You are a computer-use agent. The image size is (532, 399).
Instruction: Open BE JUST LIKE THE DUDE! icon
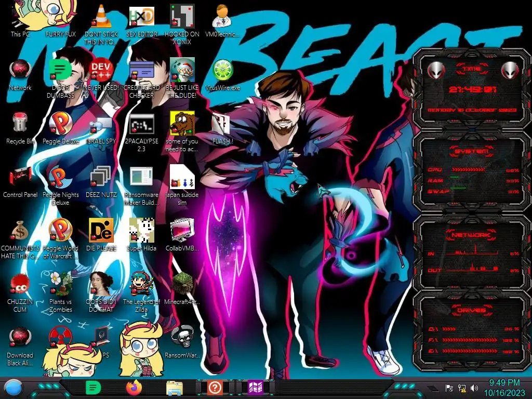coord(182,79)
